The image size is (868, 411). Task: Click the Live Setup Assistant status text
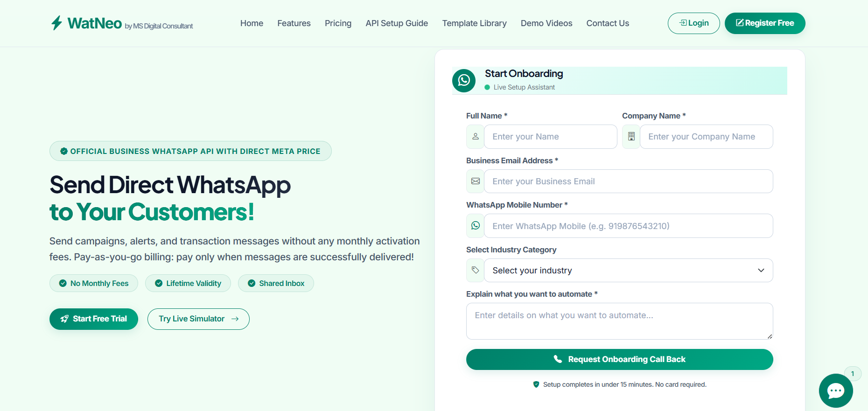[x=524, y=87]
